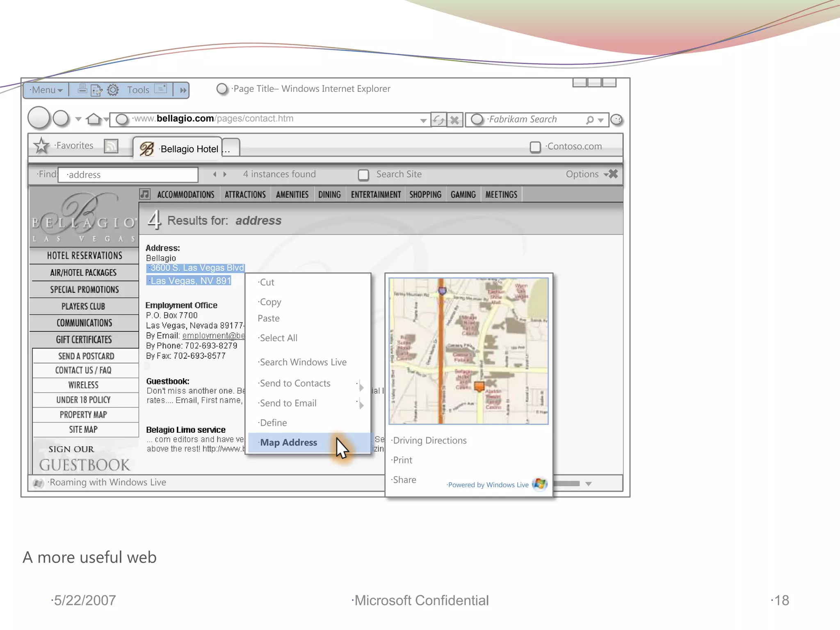Click PROPERTY MAP sidebar link
This screenshot has width=840, height=630.
pos(83,415)
